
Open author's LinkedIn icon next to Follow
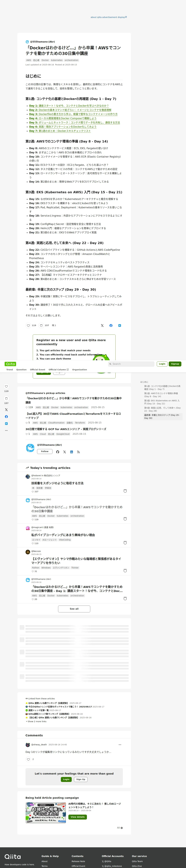coord(72,452)
